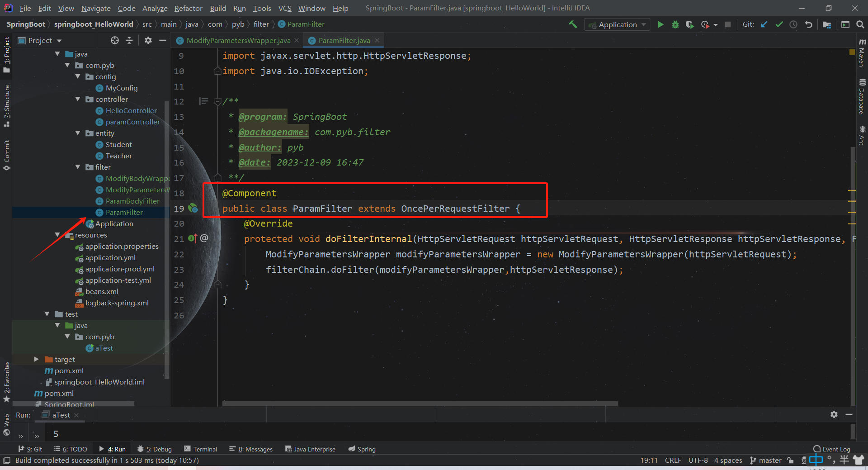Collapse the config package folder
This screenshot has height=470, width=868.
(78, 76)
